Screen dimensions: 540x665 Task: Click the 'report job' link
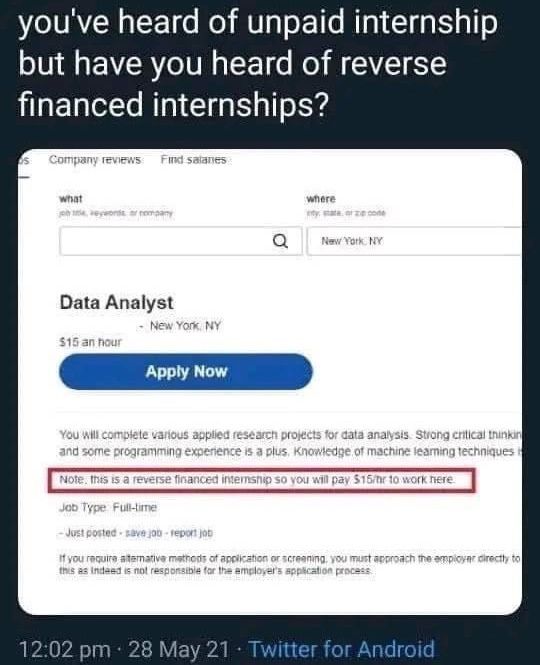(x=191, y=533)
